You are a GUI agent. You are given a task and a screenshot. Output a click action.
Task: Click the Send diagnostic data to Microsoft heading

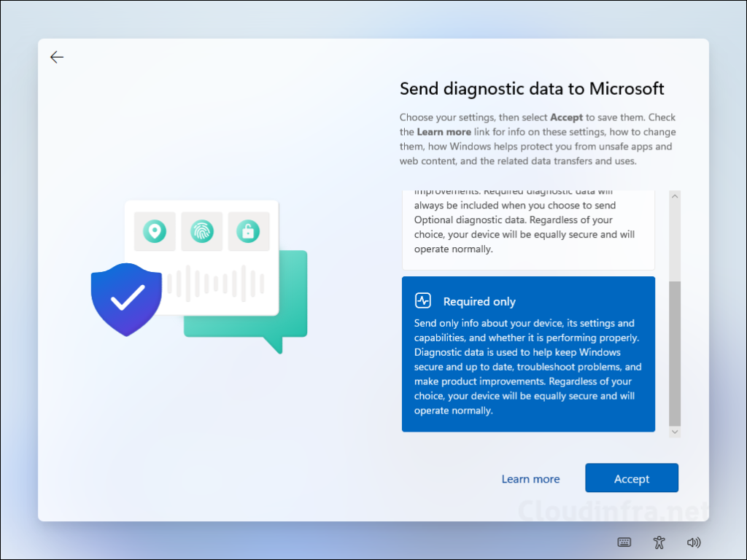(x=532, y=89)
